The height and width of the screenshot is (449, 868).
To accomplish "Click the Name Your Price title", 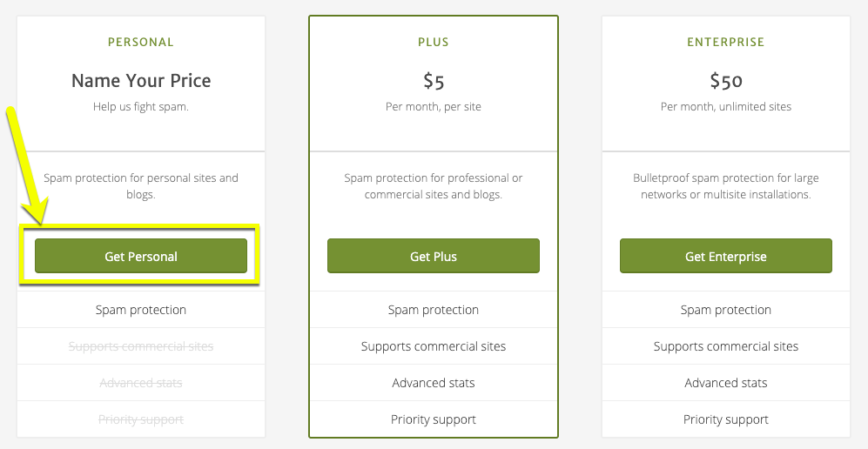I will [x=141, y=81].
